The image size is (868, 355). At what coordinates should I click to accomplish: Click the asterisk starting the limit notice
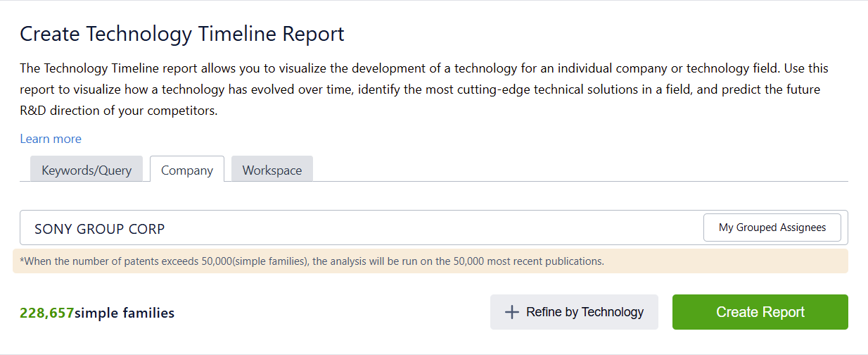(22, 261)
